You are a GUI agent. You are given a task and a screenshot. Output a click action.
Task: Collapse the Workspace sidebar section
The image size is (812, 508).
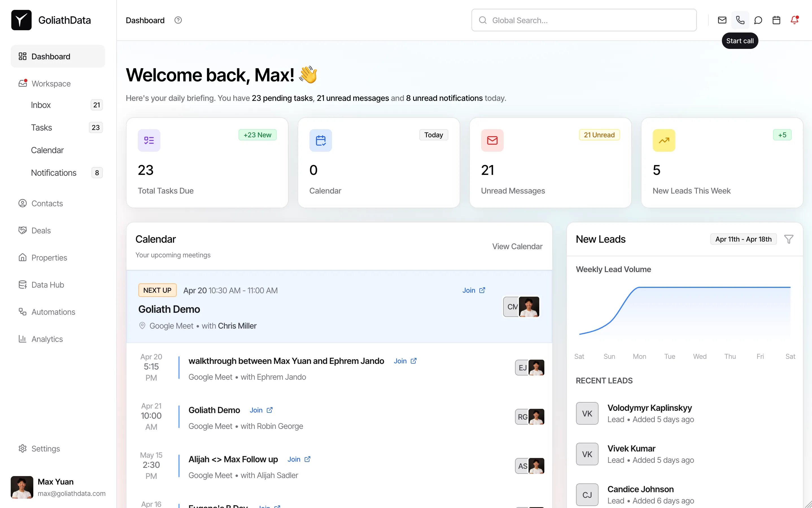51,83
